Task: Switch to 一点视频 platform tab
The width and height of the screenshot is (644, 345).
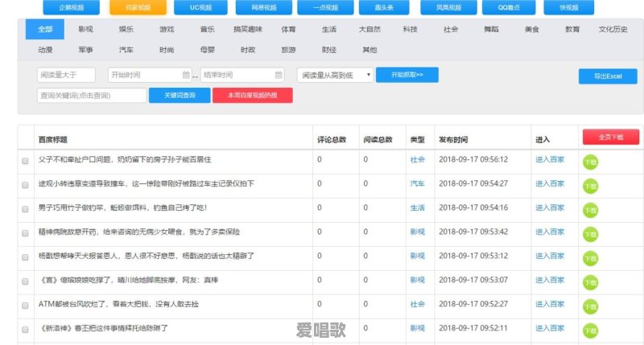Action: (325, 7)
